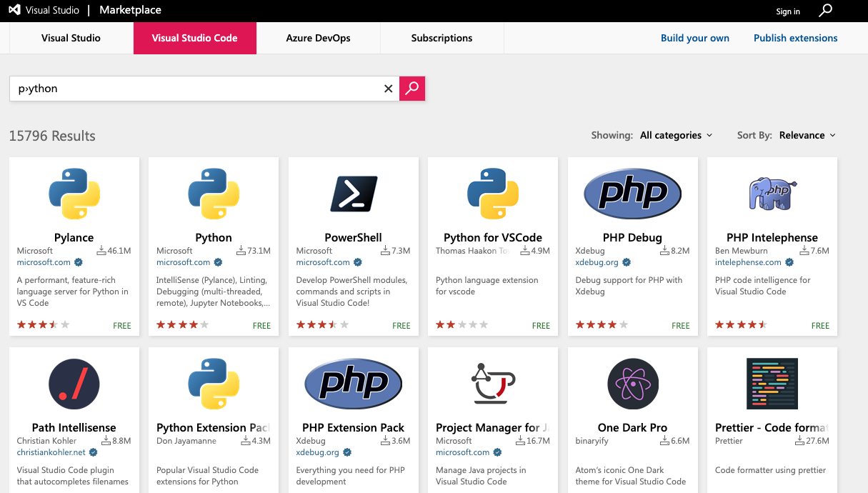Click 'Code formatter using prettier' description
Image resolution: width=868 pixels, height=493 pixels.
pyautogui.click(x=770, y=470)
